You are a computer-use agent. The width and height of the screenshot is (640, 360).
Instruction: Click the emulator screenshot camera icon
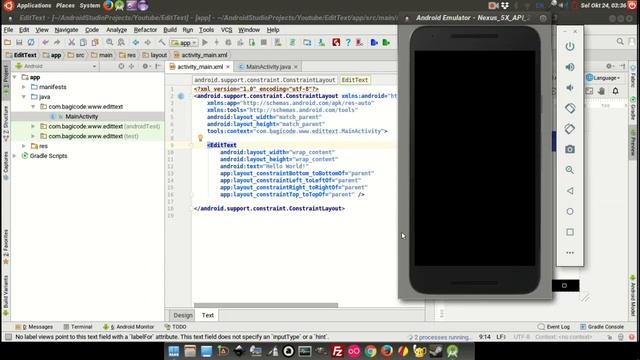tap(570, 149)
